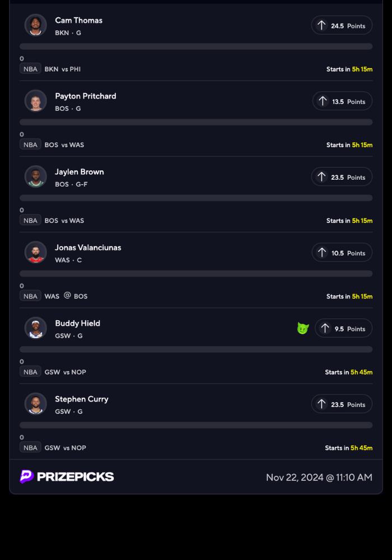Choose Buddy Hield 9.5 Points pick
The width and height of the screenshot is (392, 560).
[x=343, y=329]
